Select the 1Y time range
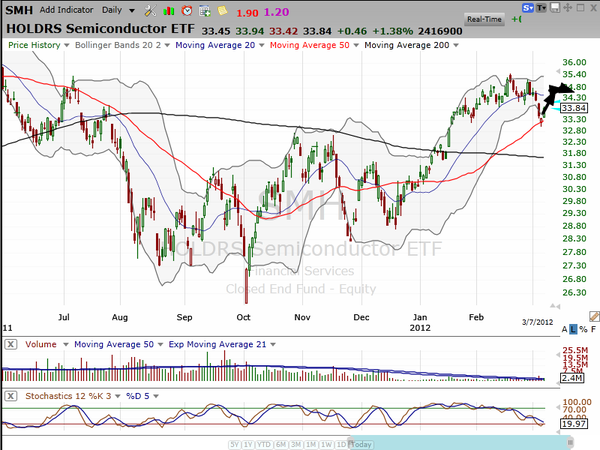 tap(248, 445)
